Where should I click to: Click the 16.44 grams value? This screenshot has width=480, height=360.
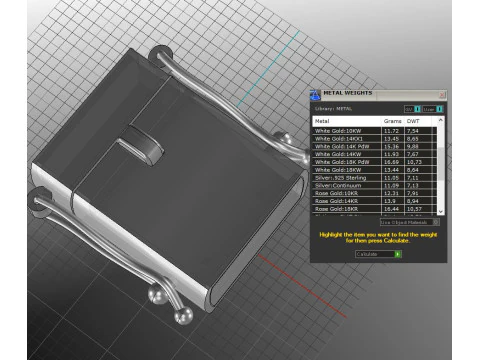(x=391, y=209)
